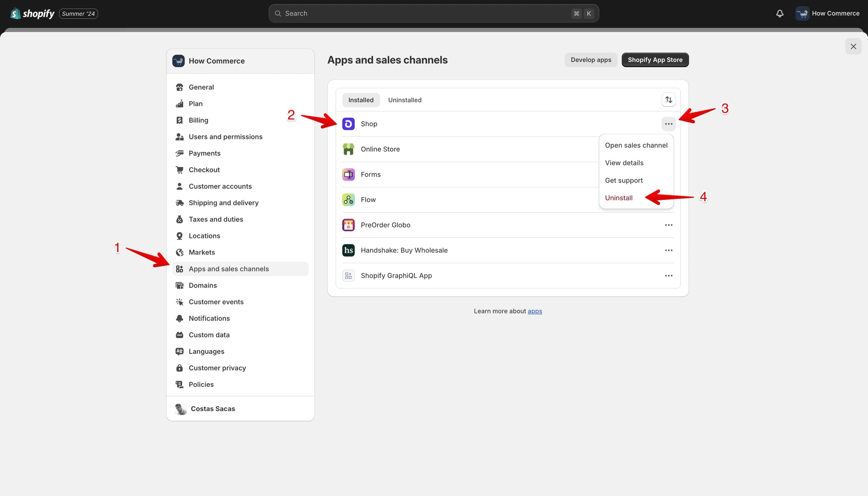Screen dimensions: 868x496
Task: Click the Costas Sacas profile photo
Action: (180, 409)
